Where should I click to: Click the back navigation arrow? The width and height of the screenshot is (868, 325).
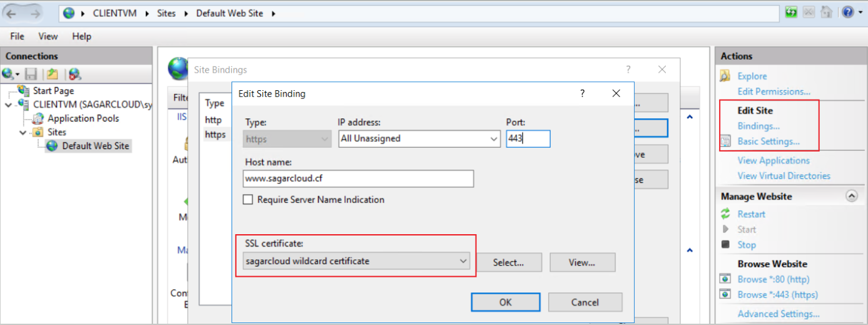(12, 13)
